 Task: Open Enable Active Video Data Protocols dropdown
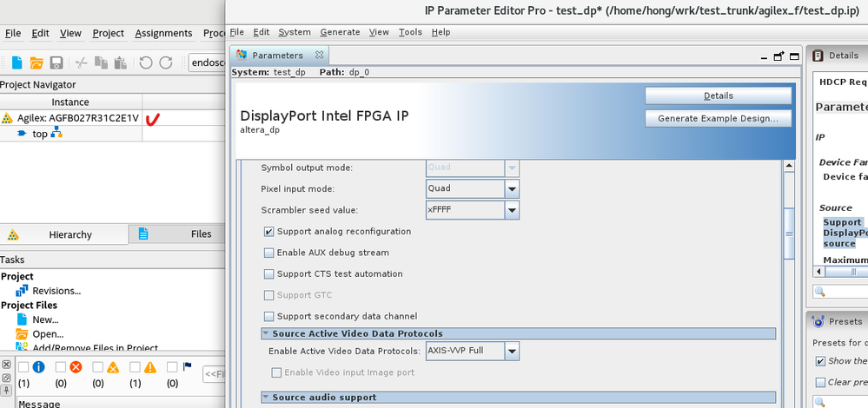tap(512, 352)
